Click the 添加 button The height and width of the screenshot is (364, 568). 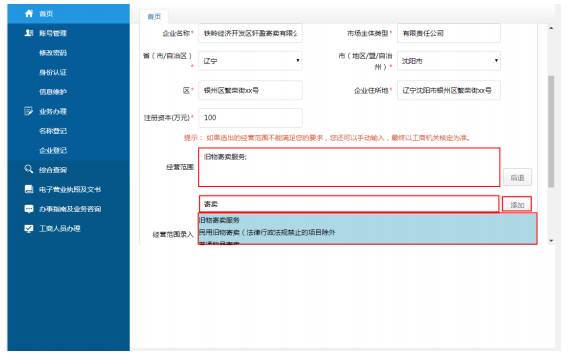tap(517, 205)
